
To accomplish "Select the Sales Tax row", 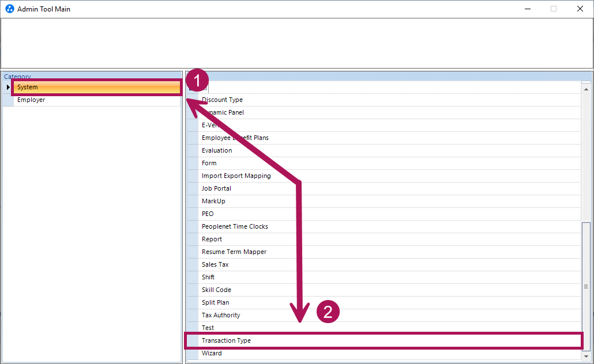I will click(389, 264).
